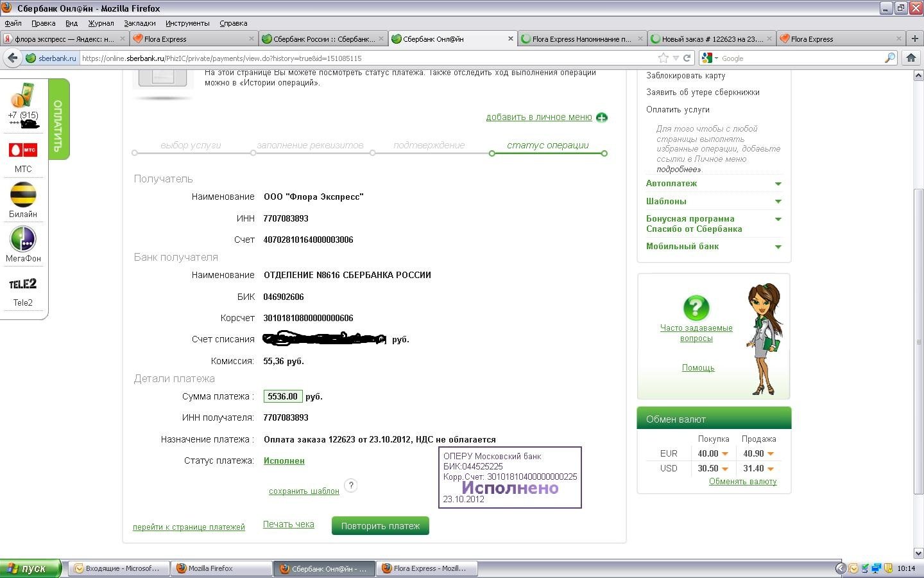Open the Windows 'пуск' Start button

[31, 568]
